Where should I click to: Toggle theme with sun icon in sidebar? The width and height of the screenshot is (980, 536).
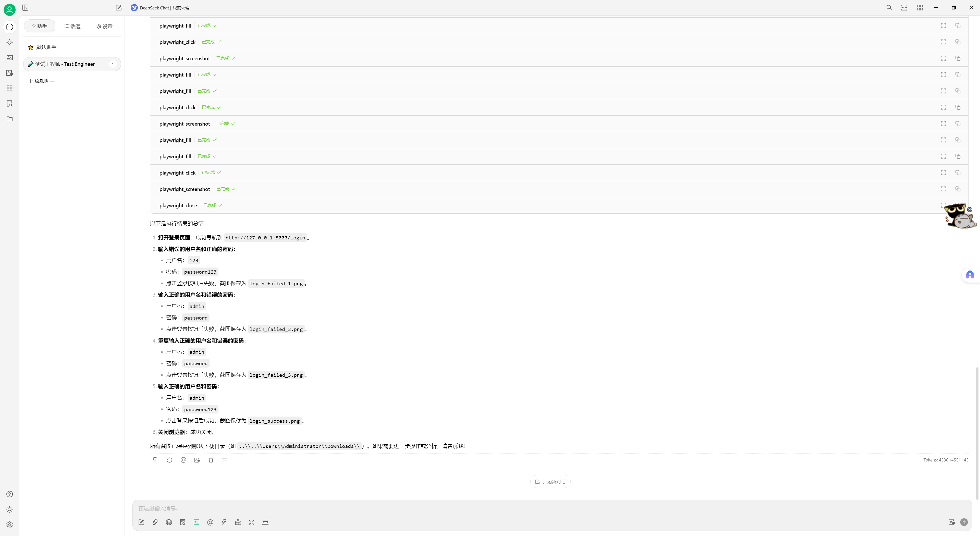[x=9, y=509]
